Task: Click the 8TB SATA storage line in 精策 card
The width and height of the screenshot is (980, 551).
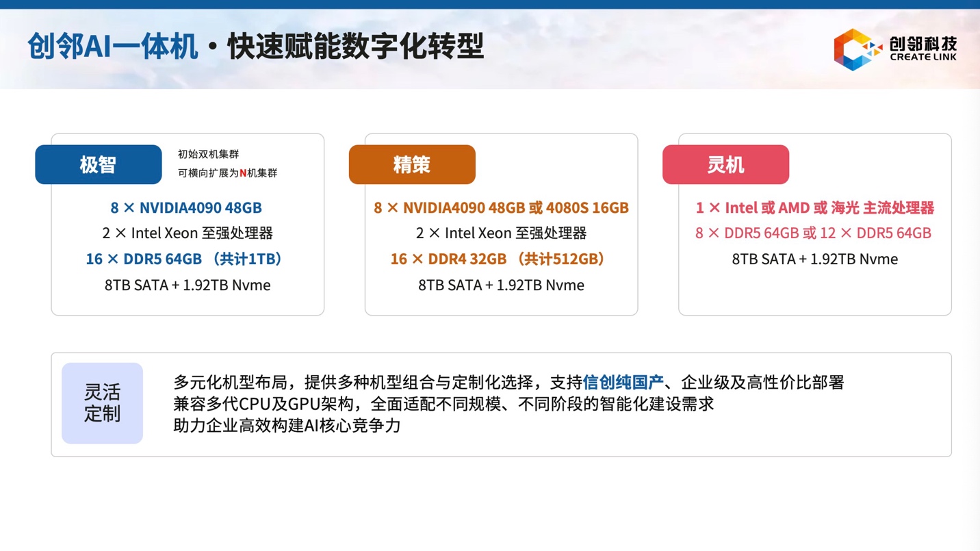Action: [501, 285]
